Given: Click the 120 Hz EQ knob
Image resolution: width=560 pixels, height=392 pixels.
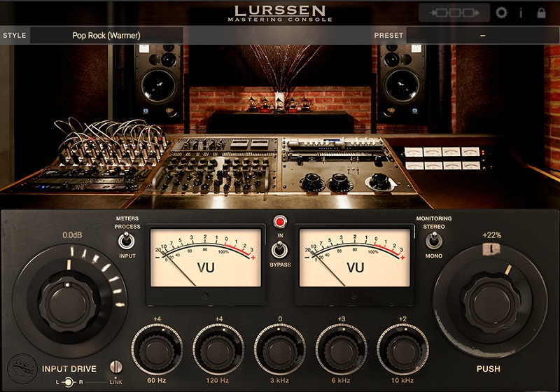Looking at the screenshot, I should click(218, 350).
